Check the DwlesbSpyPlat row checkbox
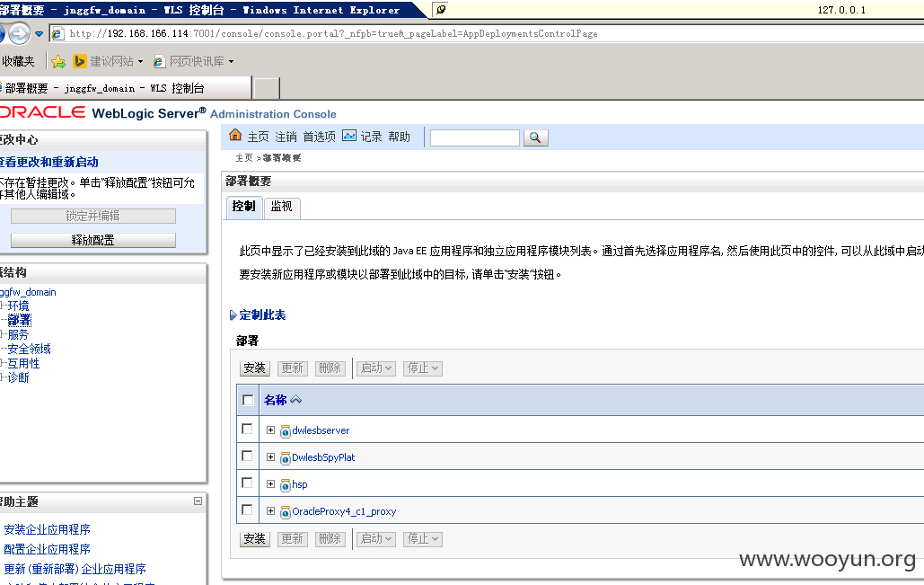The image size is (924, 585). tap(247, 456)
